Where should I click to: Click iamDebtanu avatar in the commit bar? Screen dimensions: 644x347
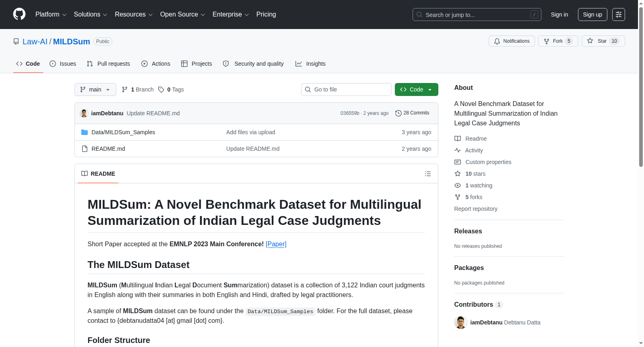pos(84,113)
